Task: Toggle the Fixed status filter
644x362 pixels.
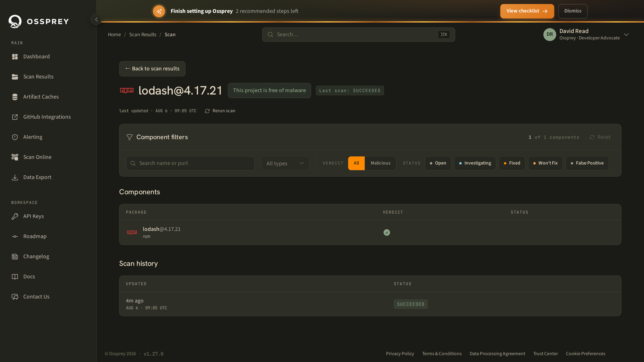Action: tap(512, 163)
